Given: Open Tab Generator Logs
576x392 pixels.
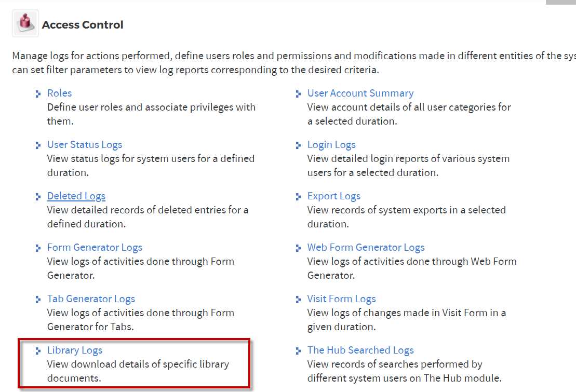Looking at the screenshot, I should (91, 299).
